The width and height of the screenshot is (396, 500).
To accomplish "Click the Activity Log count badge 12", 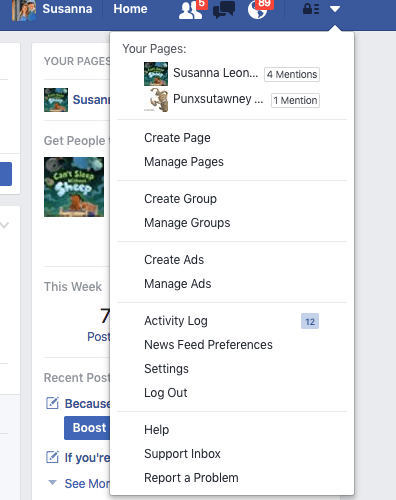I will click(x=310, y=321).
